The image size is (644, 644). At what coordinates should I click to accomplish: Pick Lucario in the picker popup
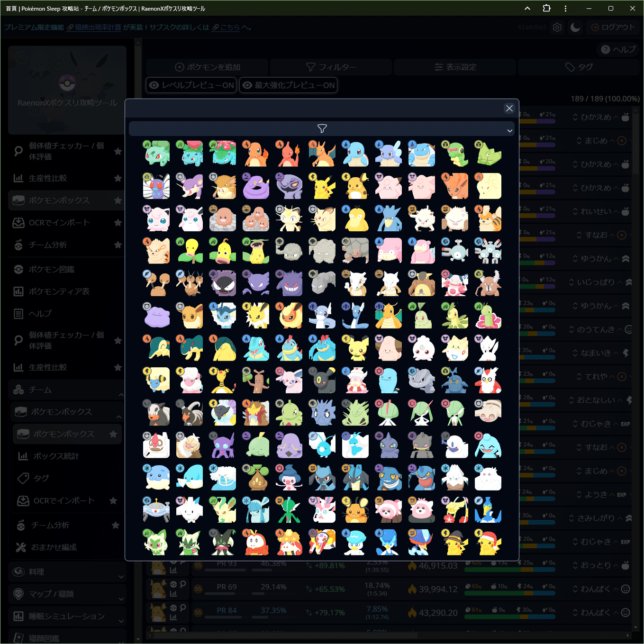[355, 478]
